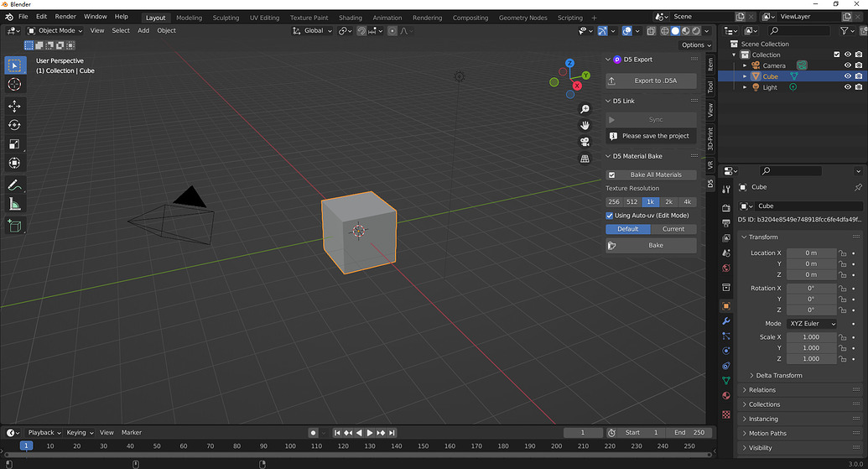Open the Render properties tab

(725, 208)
